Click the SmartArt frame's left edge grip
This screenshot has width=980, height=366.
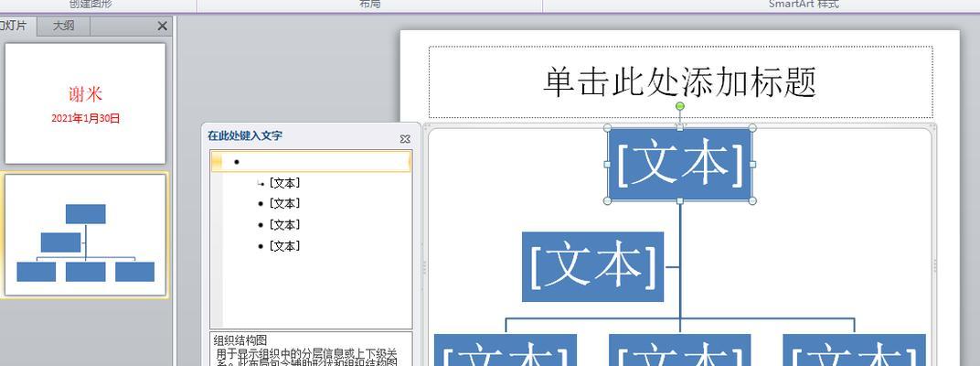click(x=425, y=267)
